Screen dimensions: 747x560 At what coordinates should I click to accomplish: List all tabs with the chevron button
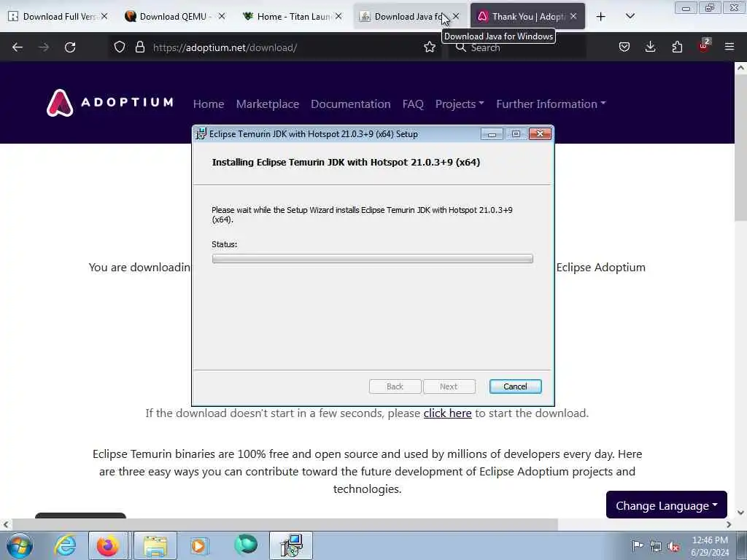630,16
